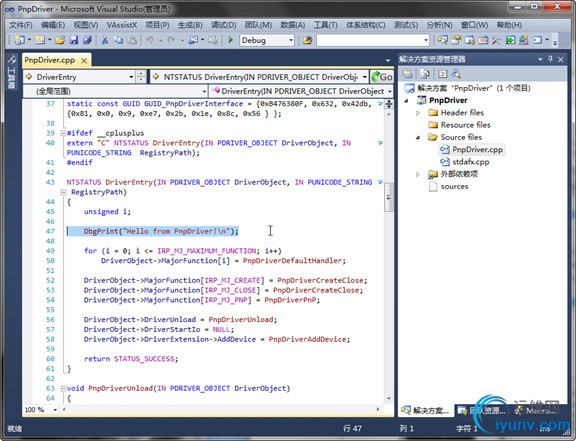576x441 pixels.
Task: Click the Undo arrow icon
Action: 149,40
